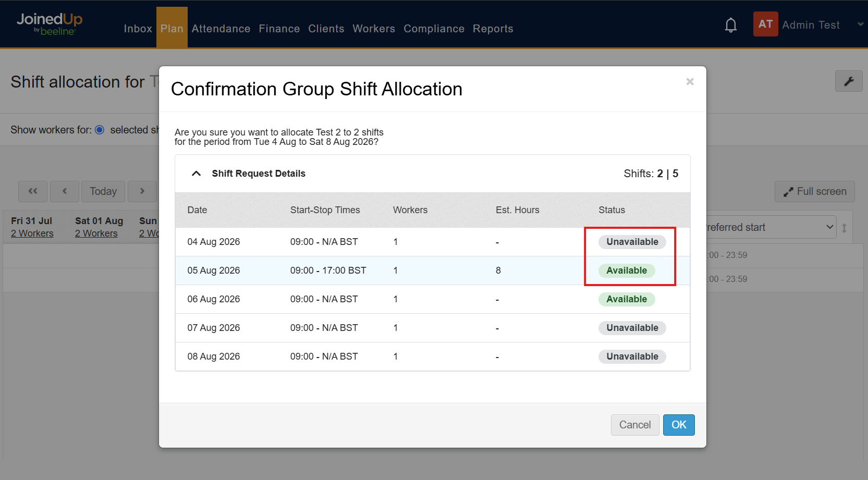The height and width of the screenshot is (480, 868).
Task: Jump back with double-left arrow button
Action: (33, 191)
